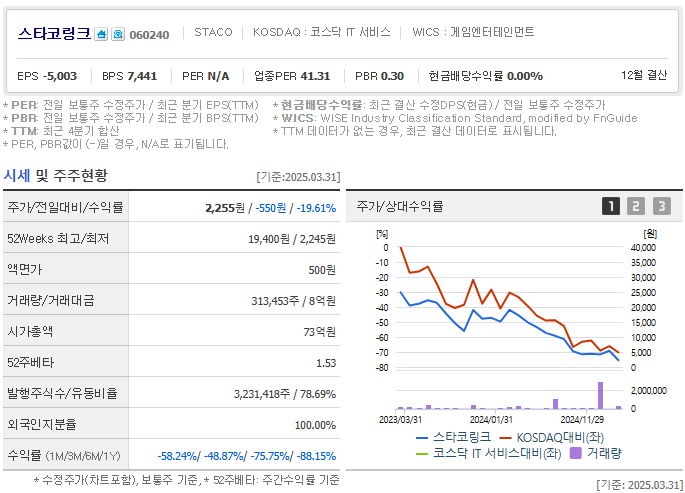Click the 2024/01/31 chart axis label

[491, 419]
